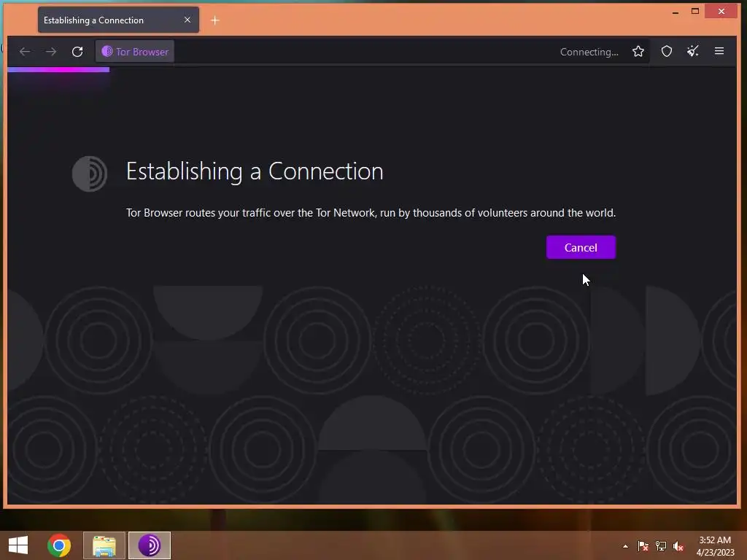Click the Tor Browser identity box

coord(135,52)
